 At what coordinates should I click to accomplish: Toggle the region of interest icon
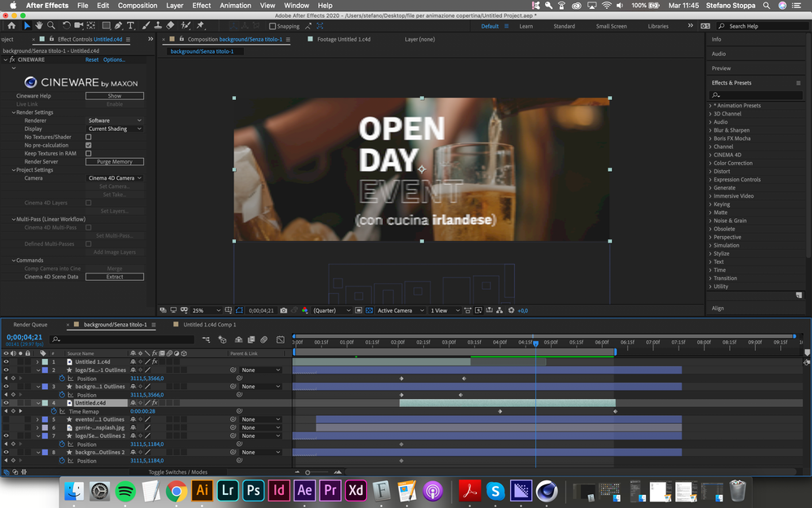pos(358,310)
